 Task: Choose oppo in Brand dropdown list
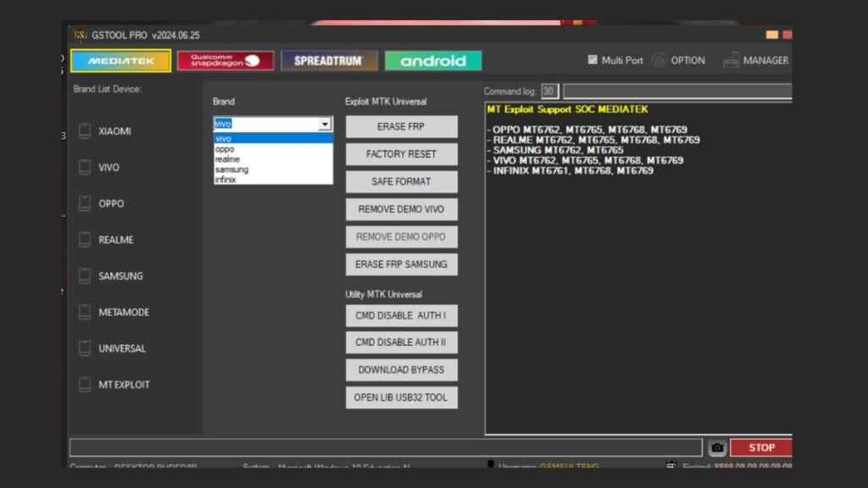(x=274, y=149)
